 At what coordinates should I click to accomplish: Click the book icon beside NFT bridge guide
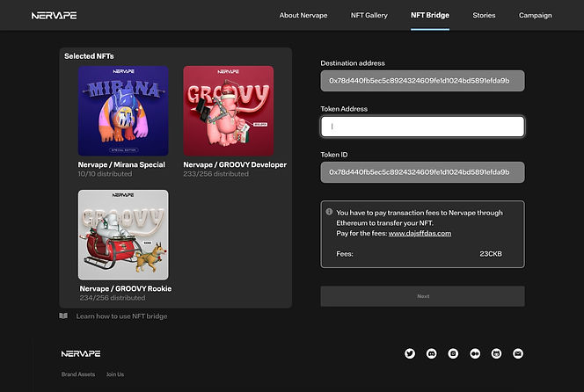click(63, 316)
